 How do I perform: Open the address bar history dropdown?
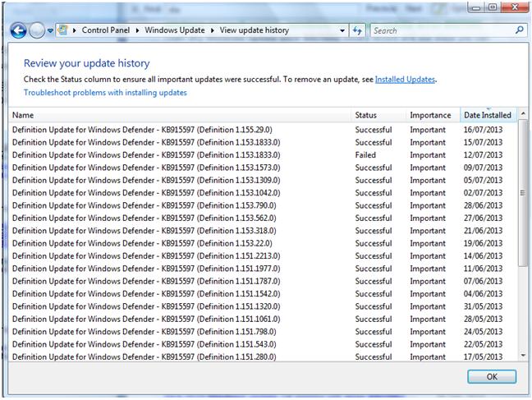click(x=342, y=30)
